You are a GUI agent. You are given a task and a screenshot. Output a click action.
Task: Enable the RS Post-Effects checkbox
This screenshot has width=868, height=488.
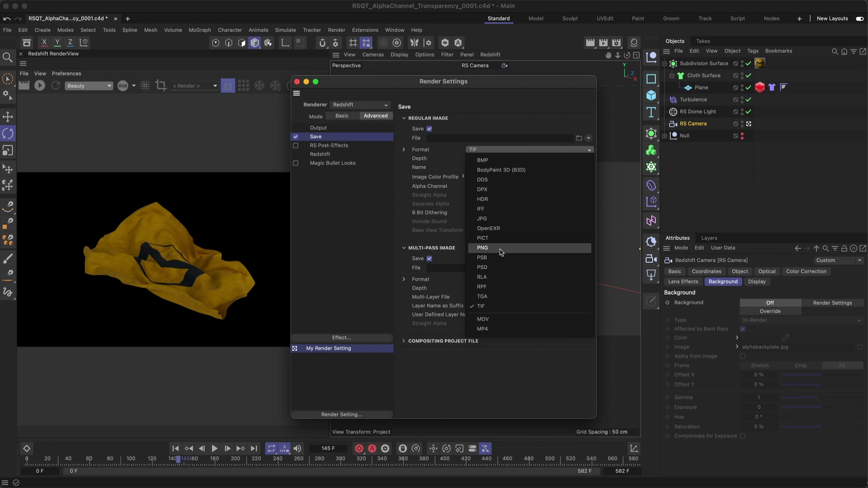pos(296,145)
